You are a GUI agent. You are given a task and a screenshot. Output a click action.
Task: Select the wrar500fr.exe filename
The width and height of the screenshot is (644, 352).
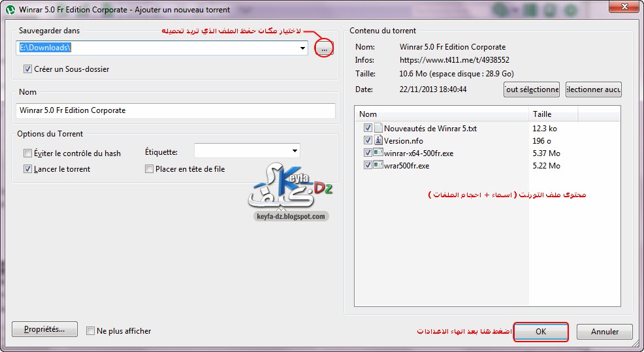click(x=407, y=166)
